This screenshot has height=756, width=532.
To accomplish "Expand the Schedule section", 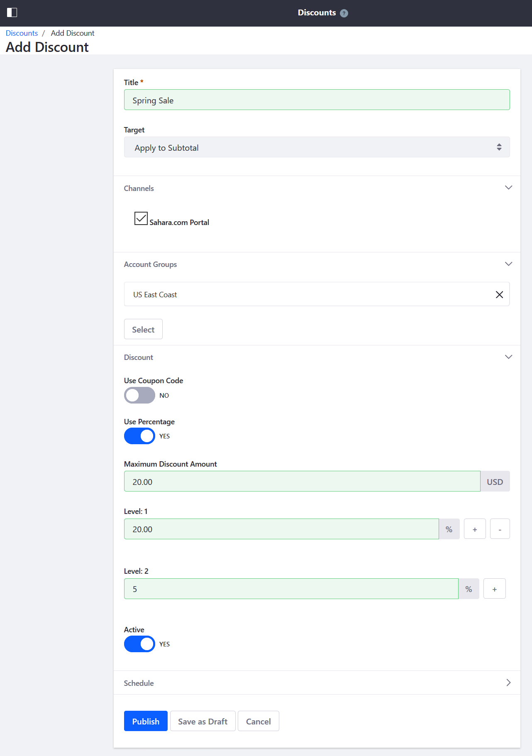I will (x=508, y=683).
